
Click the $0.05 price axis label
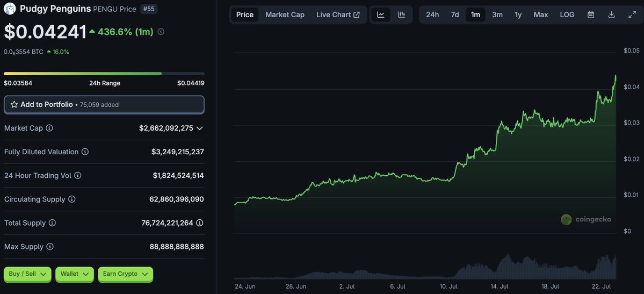point(632,51)
